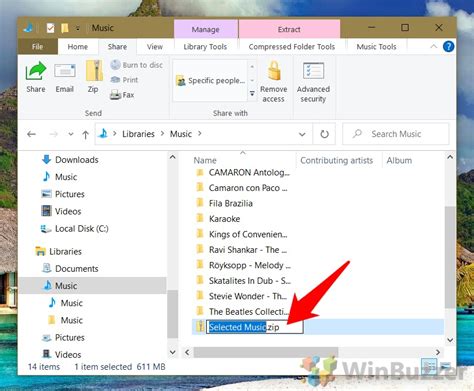This screenshot has height=391, width=474.
Task: Select Specific people in Share with list
Action: (x=211, y=81)
